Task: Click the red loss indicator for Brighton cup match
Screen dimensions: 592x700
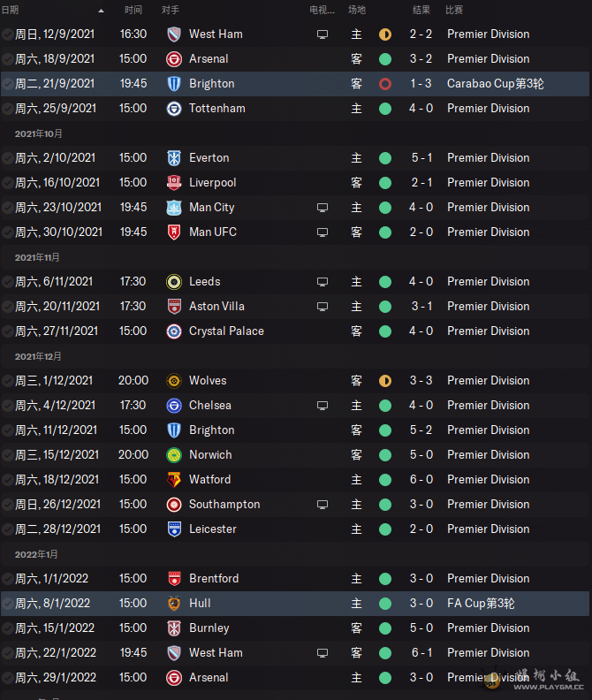Action: click(x=385, y=84)
